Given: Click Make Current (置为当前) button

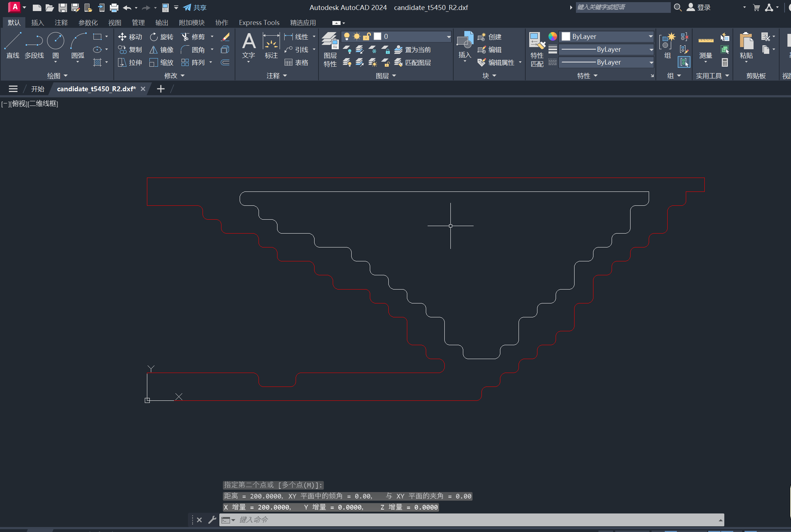Looking at the screenshot, I should tap(413, 50).
